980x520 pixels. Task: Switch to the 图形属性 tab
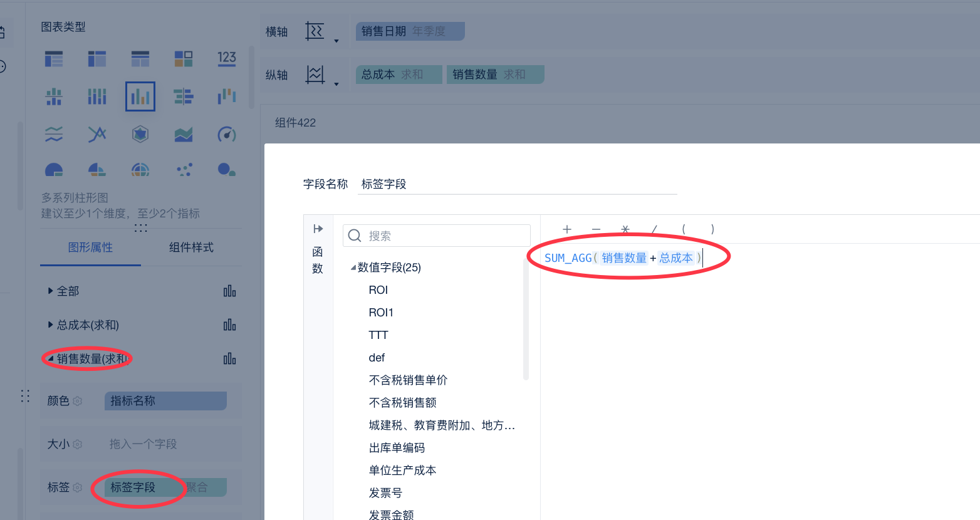coord(90,247)
